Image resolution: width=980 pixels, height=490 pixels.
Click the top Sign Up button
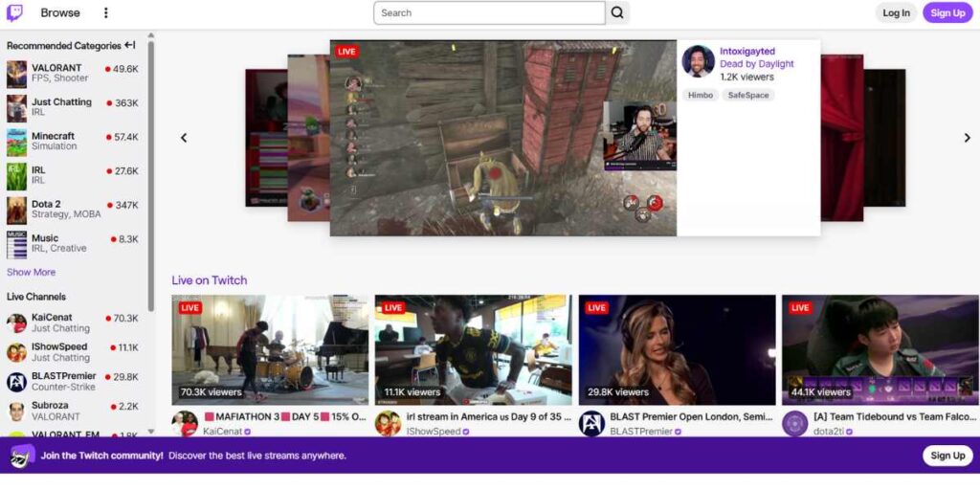click(947, 12)
